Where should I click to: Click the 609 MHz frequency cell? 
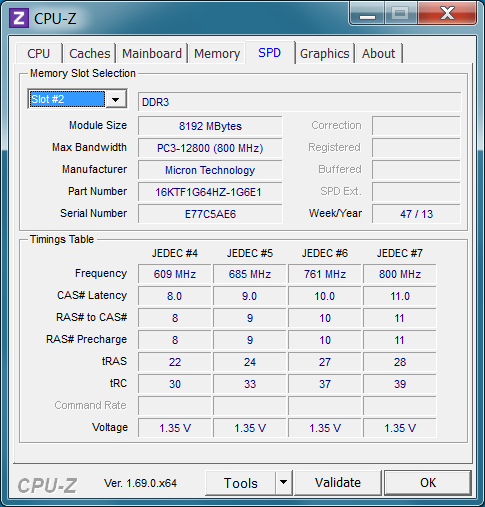[175, 274]
